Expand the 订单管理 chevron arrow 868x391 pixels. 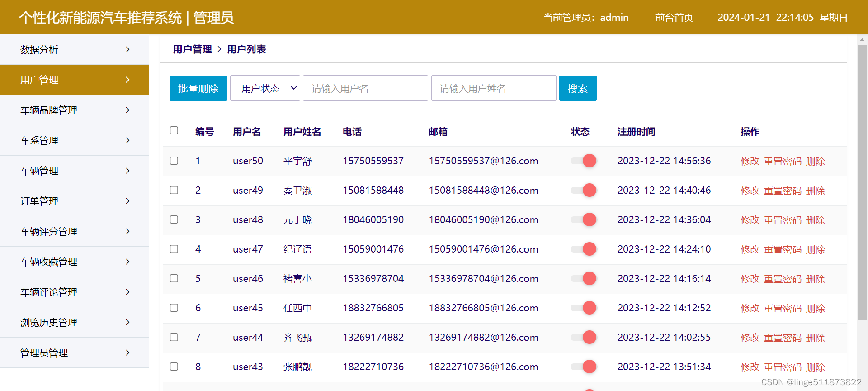click(127, 201)
